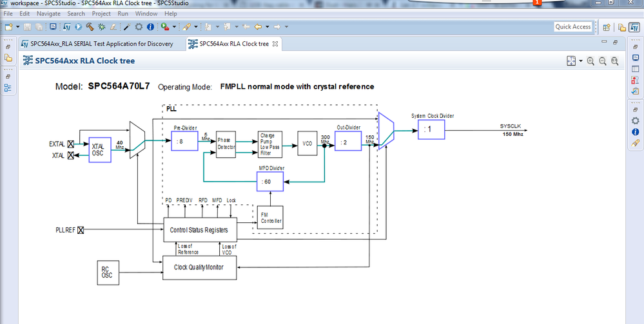Click the Zoom Out magnifier icon
Viewport: 644px width, 324px height.
point(603,61)
